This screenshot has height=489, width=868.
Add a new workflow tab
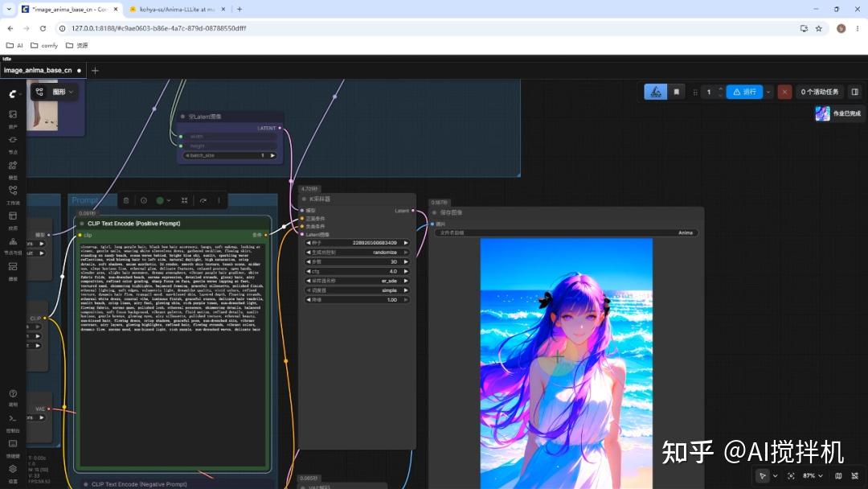[x=95, y=70]
